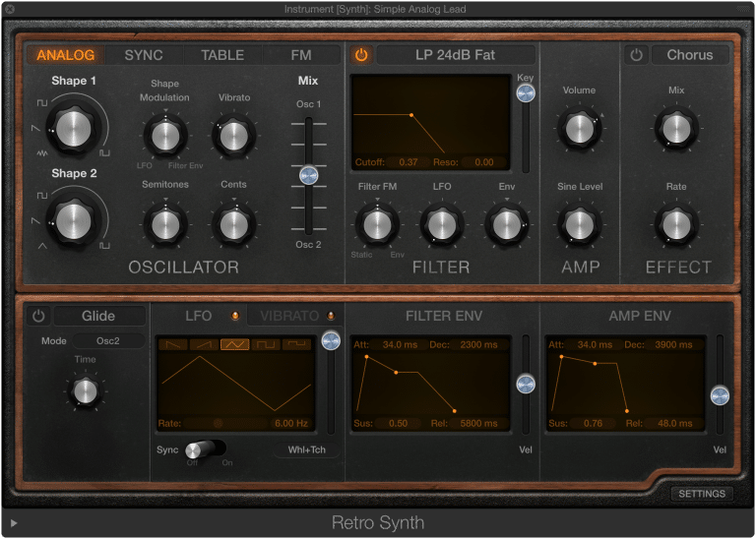
Task: Click the filter cutoff point in filter display
Action: (411, 115)
